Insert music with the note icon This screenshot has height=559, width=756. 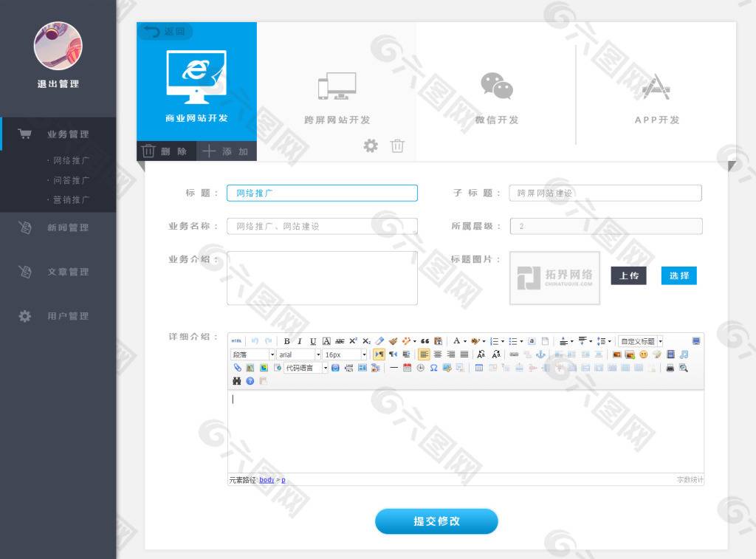[684, 354]
